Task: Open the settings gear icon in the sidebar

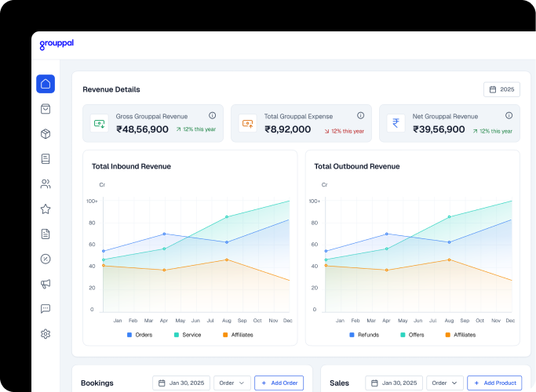Action: click(x=46, y=334)
